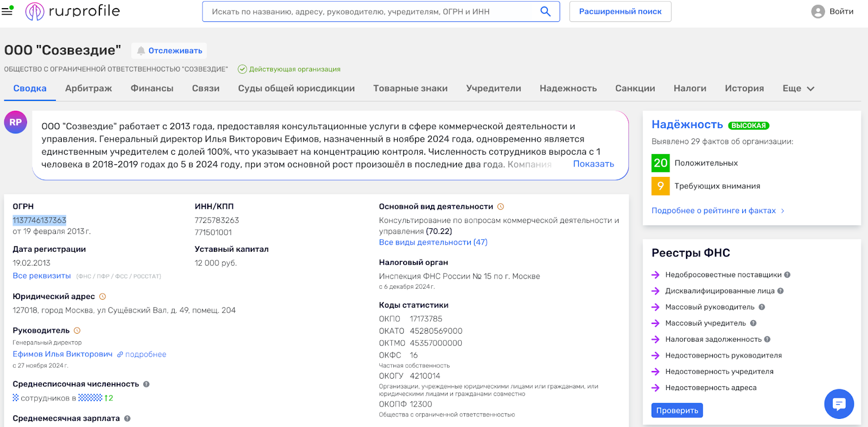
Task: Open the hamburger menu icon
Action: (8, 11)
